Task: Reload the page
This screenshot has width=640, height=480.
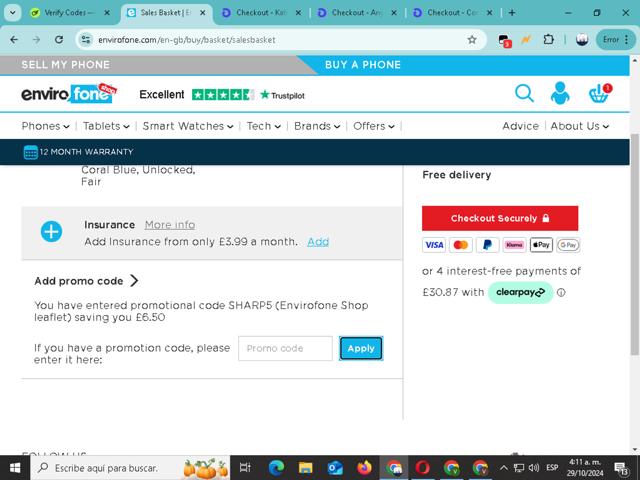Action: 59,40
